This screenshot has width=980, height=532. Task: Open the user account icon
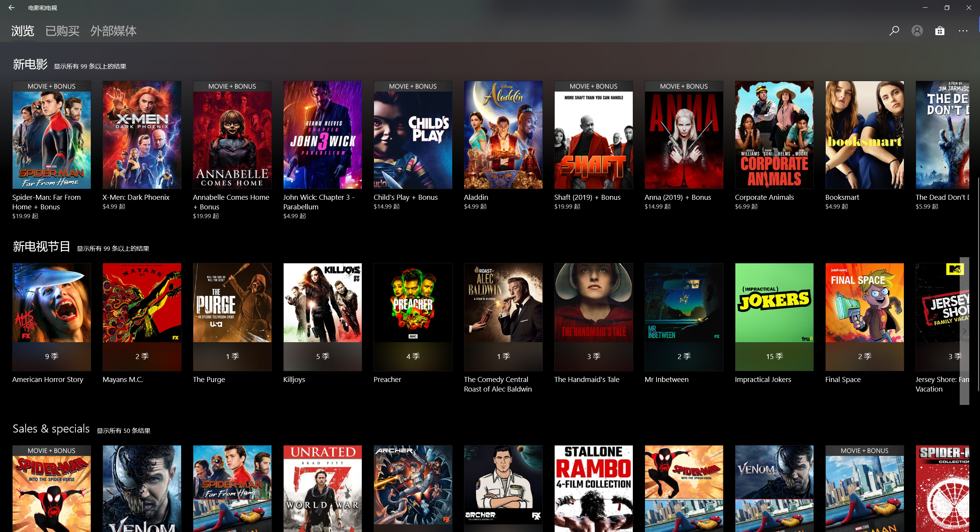pos(917,31)
